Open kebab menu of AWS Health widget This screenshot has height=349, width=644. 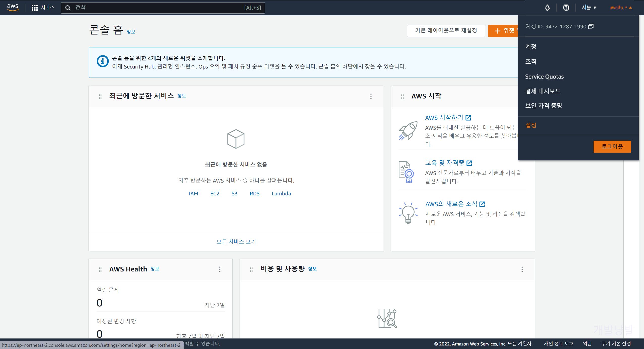[220, 269]
